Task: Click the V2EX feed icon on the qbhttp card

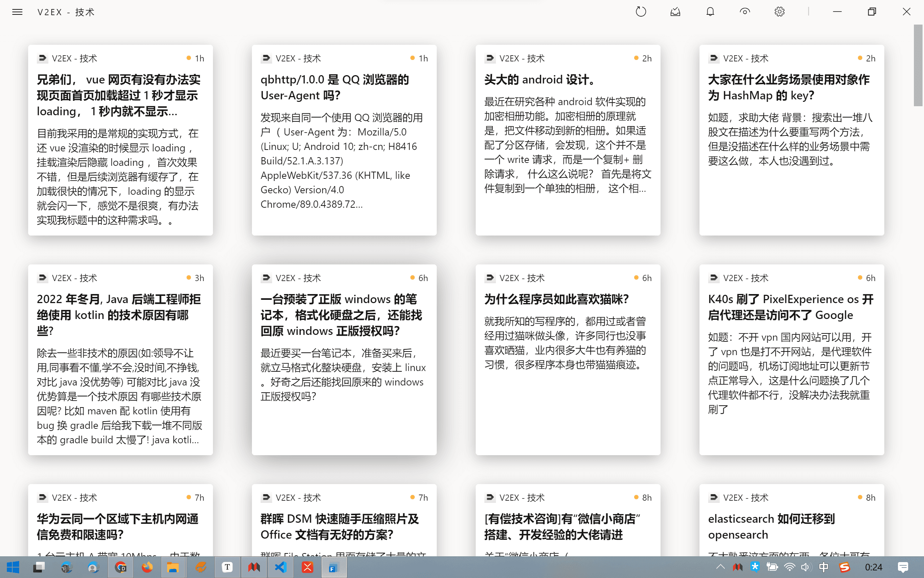Action: [266, 58]
